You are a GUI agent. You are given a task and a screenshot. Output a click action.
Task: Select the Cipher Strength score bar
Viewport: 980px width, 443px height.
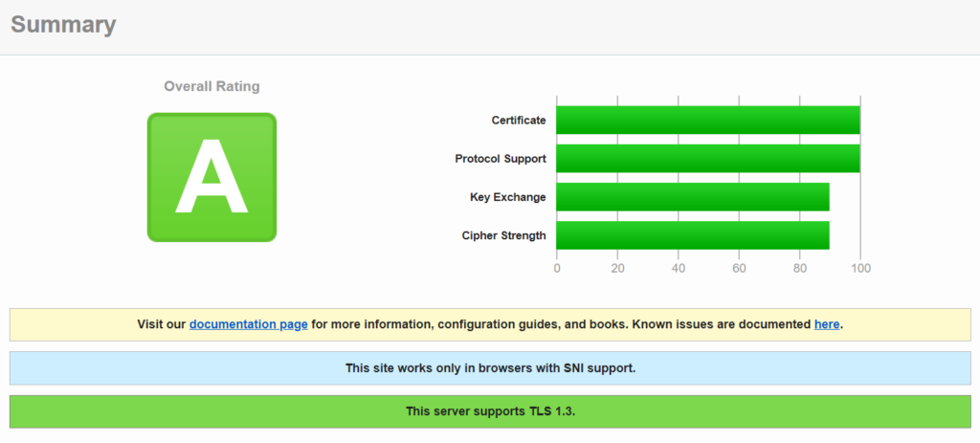[x=693, y=235]
